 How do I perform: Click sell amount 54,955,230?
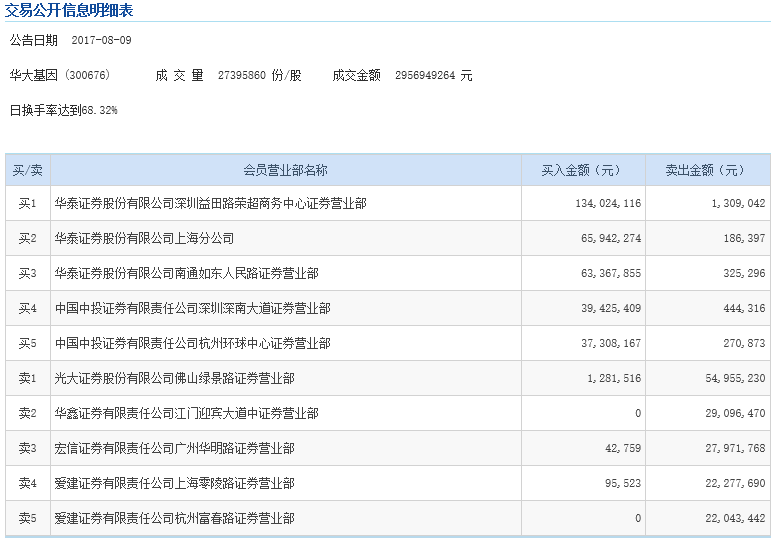point(735,378)
